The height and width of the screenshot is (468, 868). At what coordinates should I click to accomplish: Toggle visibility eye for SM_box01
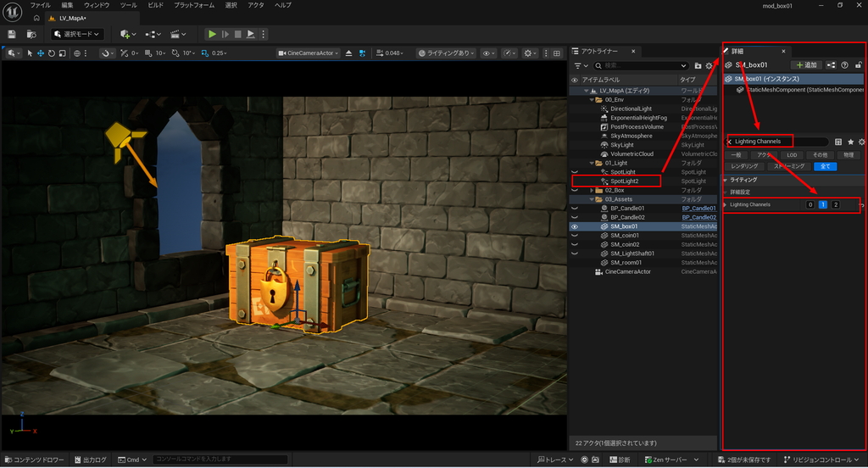click(x=575, y=226)
